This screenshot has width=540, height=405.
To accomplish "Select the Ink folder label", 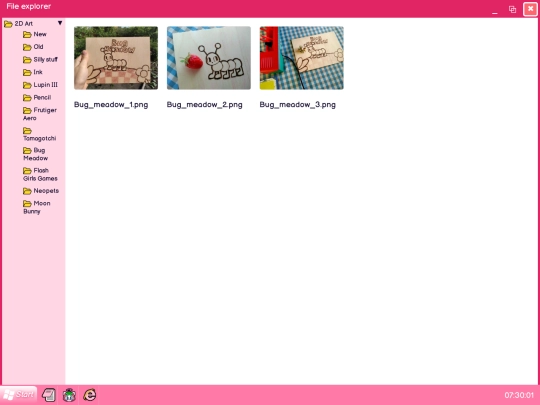I will point(38,72).
